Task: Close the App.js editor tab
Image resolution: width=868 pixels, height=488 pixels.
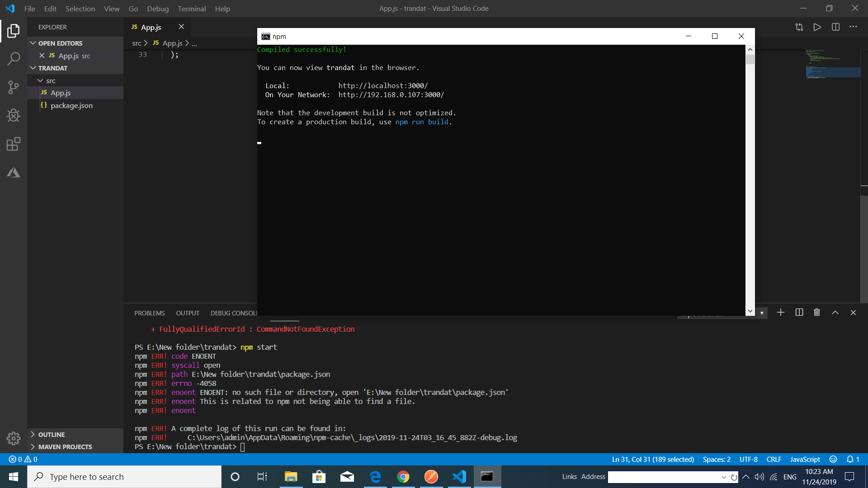Action: [x=181, y=27]
